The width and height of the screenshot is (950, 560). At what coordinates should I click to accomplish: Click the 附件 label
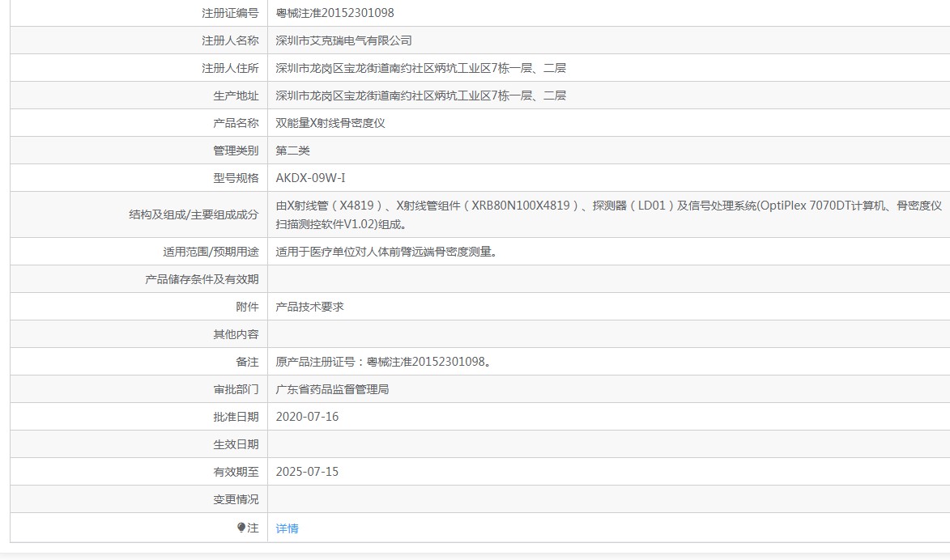coord(247,307)
